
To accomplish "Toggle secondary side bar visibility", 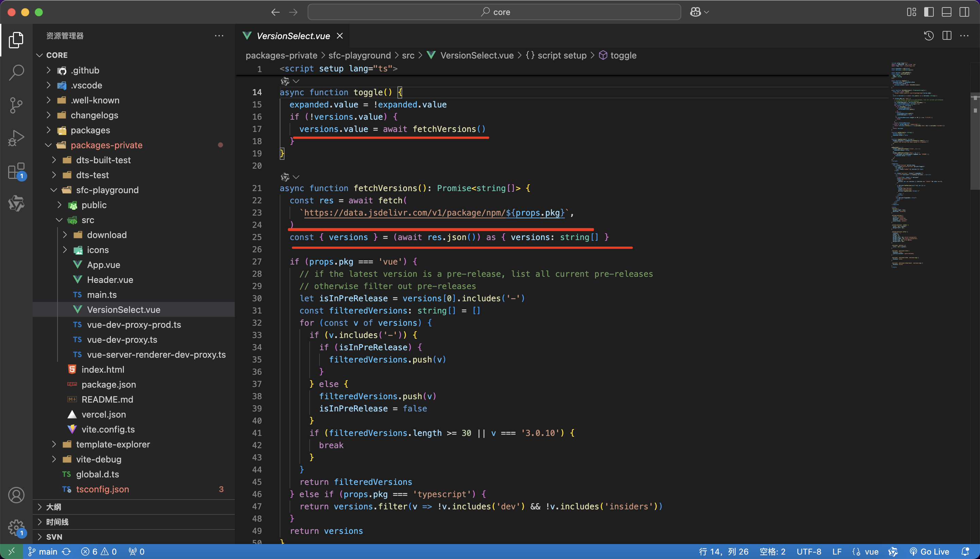I will pyautogui.click(x=964, y=12).
